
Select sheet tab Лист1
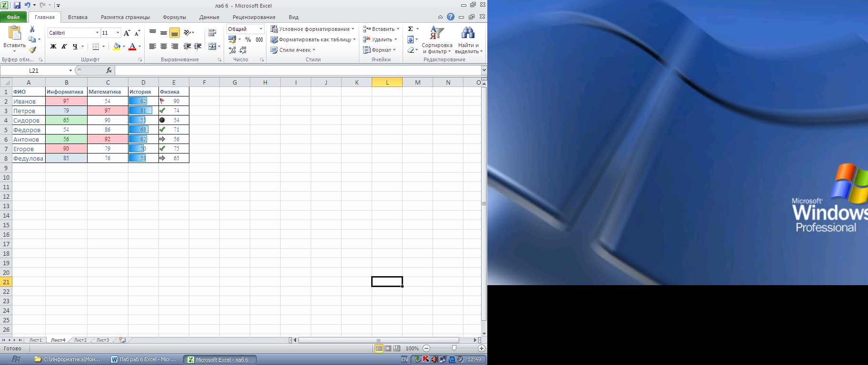pos(35,340)
